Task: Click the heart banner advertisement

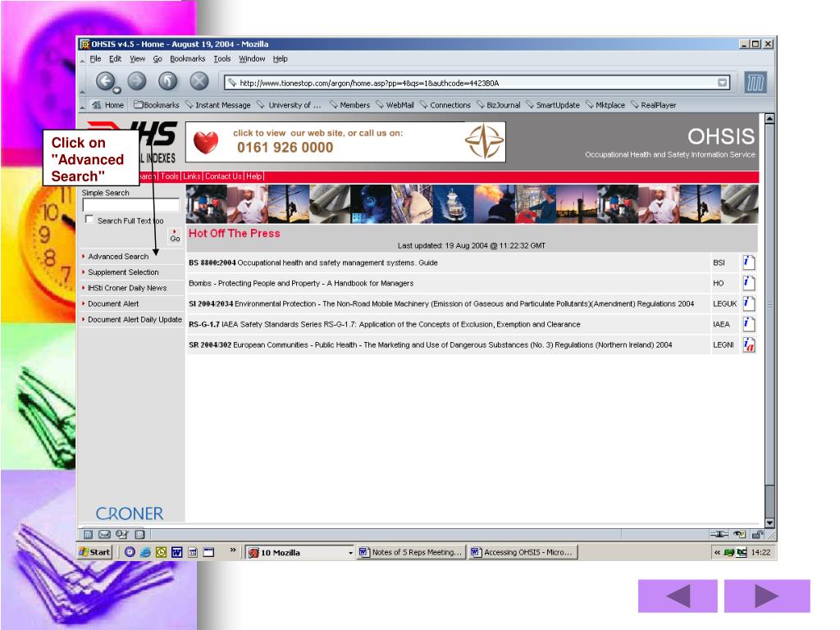Action: pyautogui.click(x=345, y=142)
